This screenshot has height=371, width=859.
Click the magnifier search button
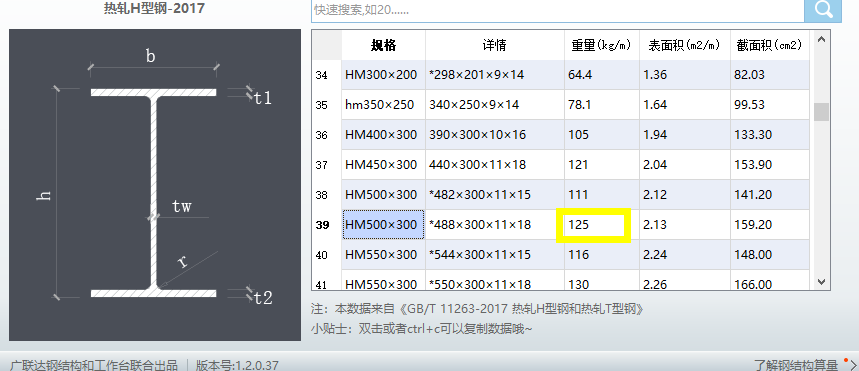click(x=822, y=9)
